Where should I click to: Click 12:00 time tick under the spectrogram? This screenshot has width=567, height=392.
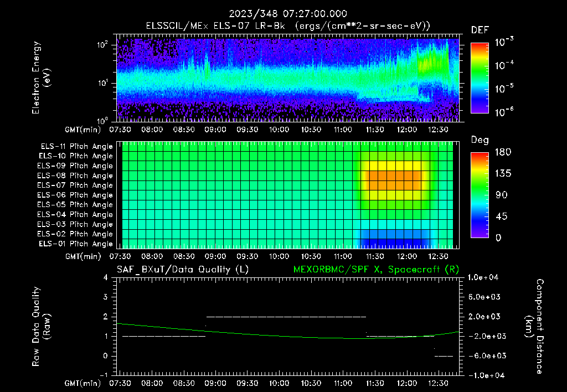407,130
